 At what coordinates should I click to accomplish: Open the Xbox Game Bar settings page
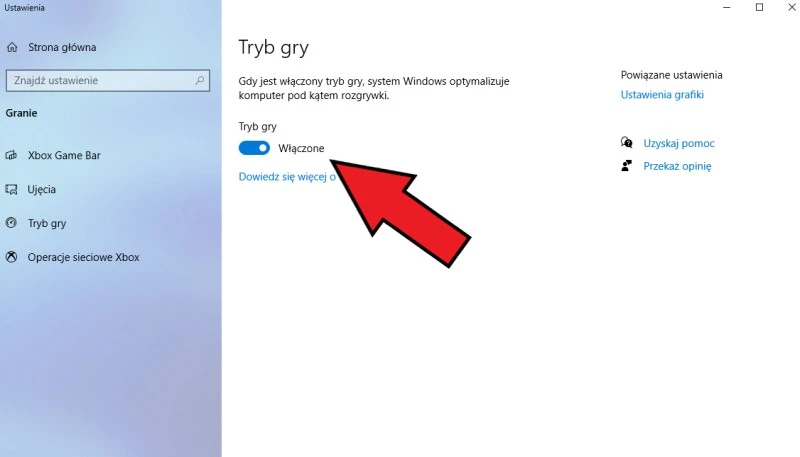click(64, 155)
